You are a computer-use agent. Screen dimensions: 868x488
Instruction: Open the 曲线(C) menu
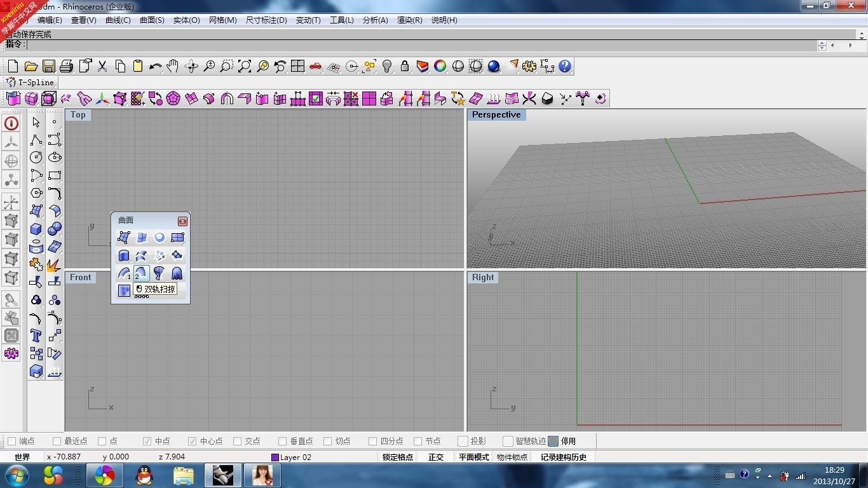[118, 20]
